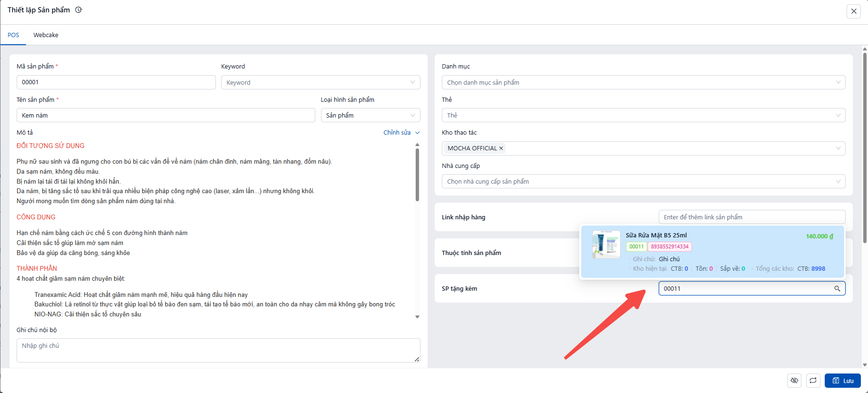Expand the Nhà cung cấp supplier dropdown

point(643,181)
